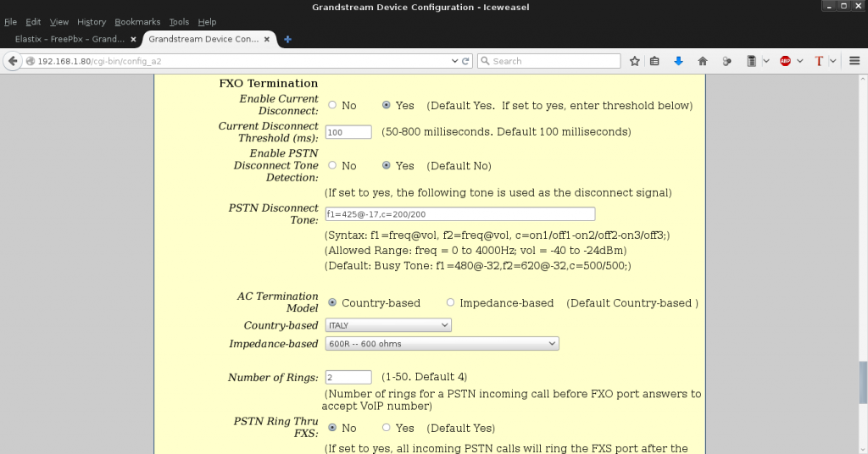Set Enable Current Disconnect to No
The height and width of the screenshot is (454, 868).
coord(332,106)
